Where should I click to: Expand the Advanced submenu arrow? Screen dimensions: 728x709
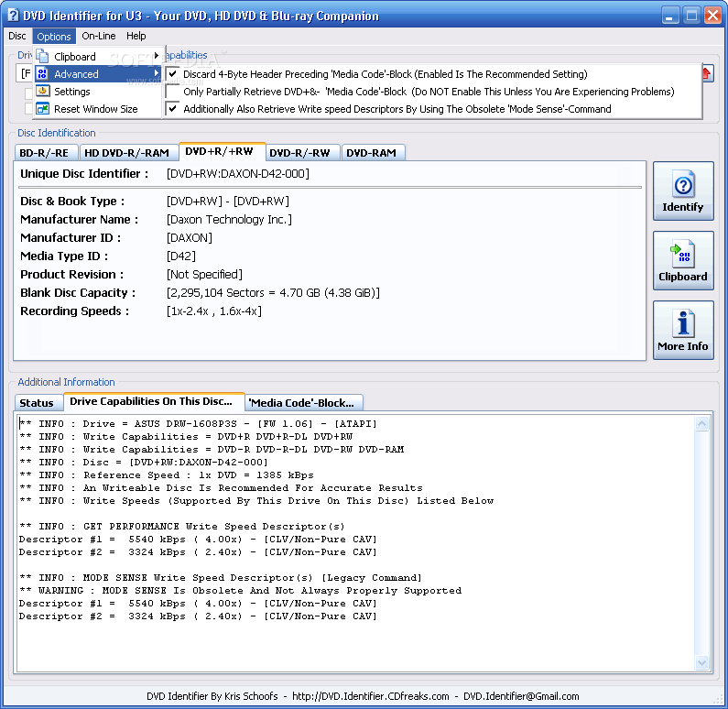coord(157,73)
